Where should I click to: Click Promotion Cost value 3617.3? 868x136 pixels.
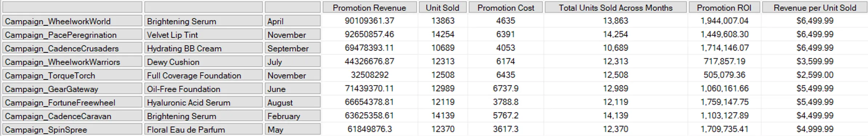(x=506, y=129)
